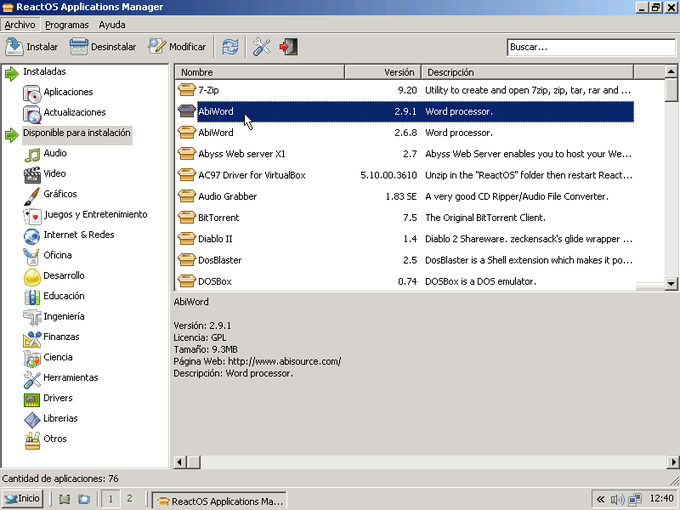Switch to virtual desktop 1
This screenshot has width=680, height=510.
tap(111, 499)
